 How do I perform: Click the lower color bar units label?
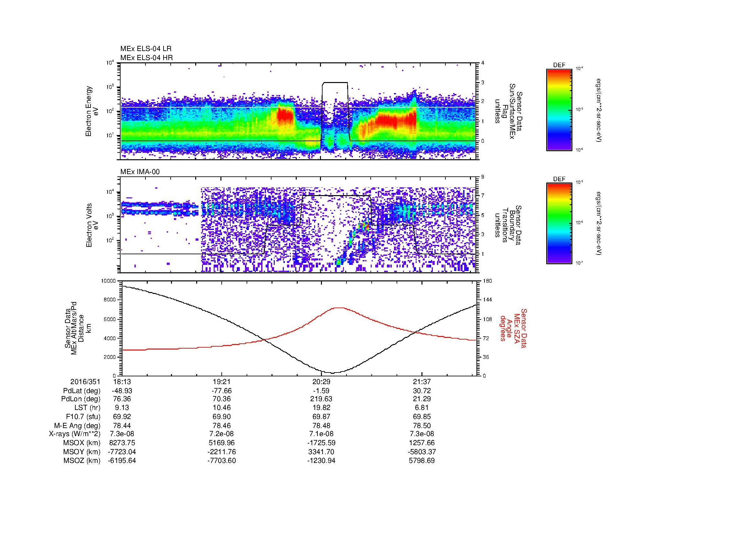pos(600,224)
